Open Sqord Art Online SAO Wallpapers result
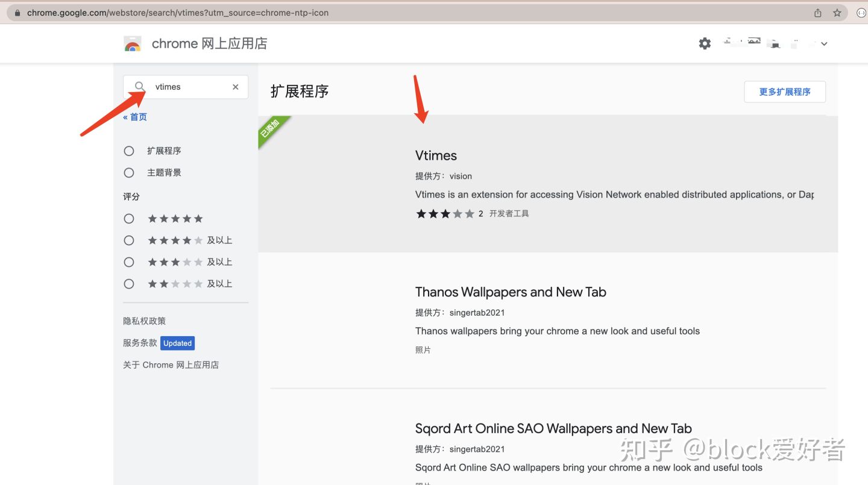Image resolution: width=868 pixels, height=485 pixels. click(x=553, y=429)
